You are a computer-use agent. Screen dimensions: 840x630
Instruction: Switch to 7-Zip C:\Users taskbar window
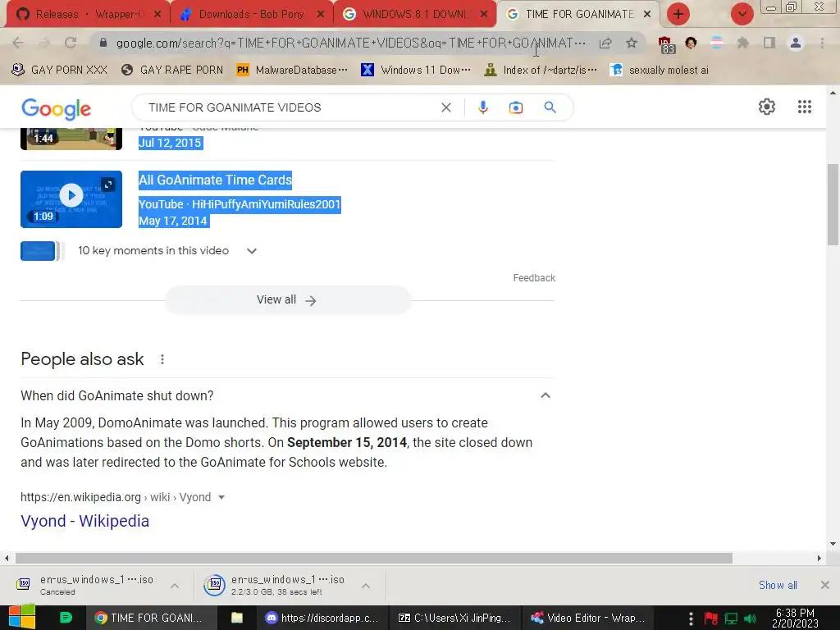(455, 618)
